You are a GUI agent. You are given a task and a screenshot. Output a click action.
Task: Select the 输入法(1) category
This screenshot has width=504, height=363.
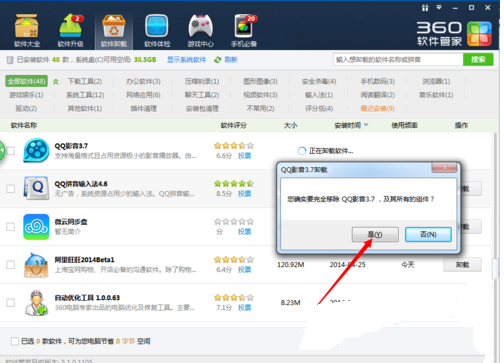click(319, 95)
